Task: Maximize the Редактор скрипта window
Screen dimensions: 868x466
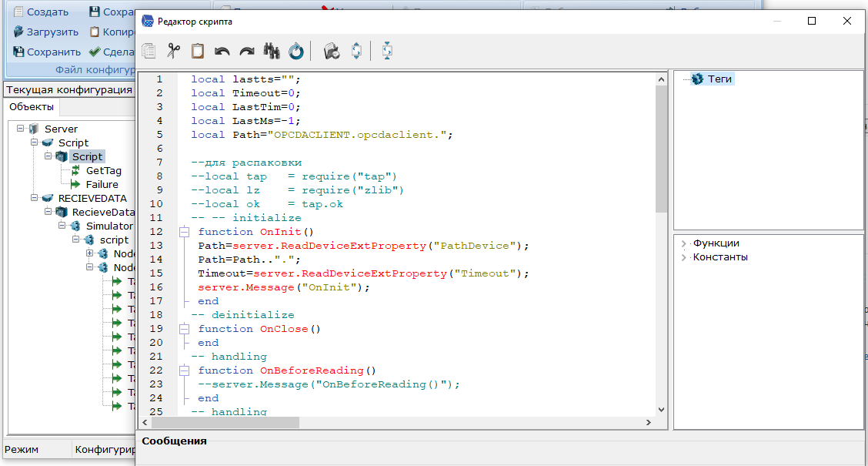Action: [812, 21]
